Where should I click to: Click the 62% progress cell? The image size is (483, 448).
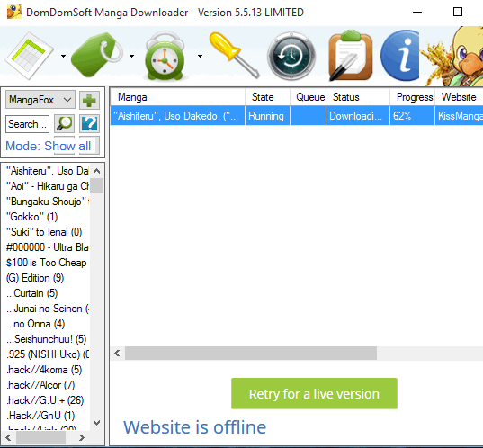tap(413, 116)
